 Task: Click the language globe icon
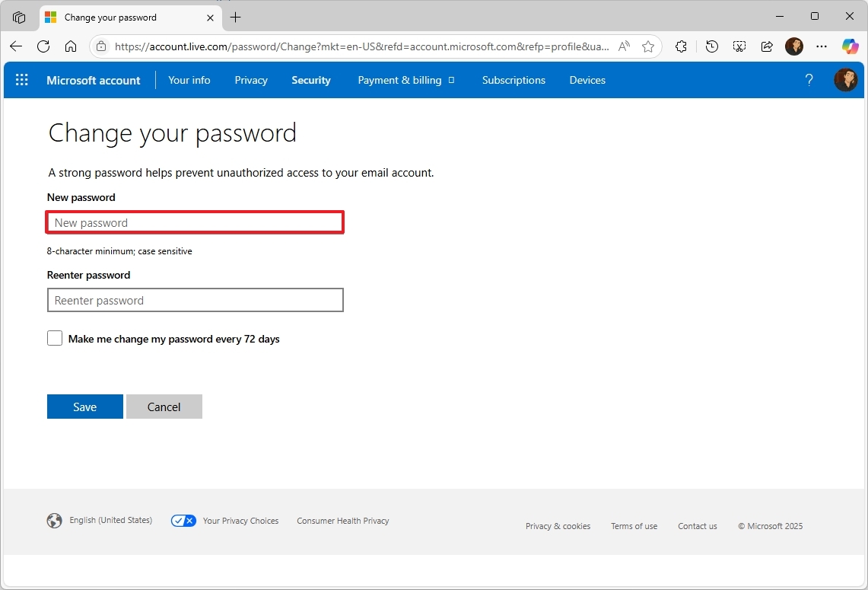54,521
